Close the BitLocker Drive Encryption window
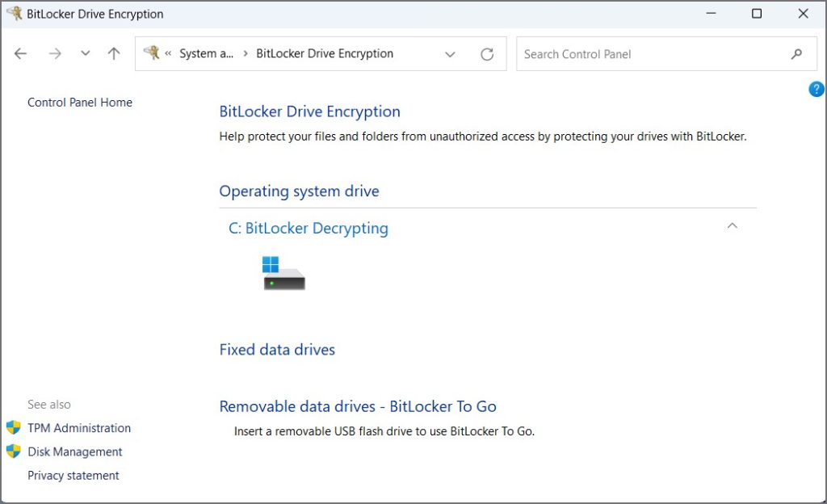Viewport: 827px width, 504px height. click(803, 13)
